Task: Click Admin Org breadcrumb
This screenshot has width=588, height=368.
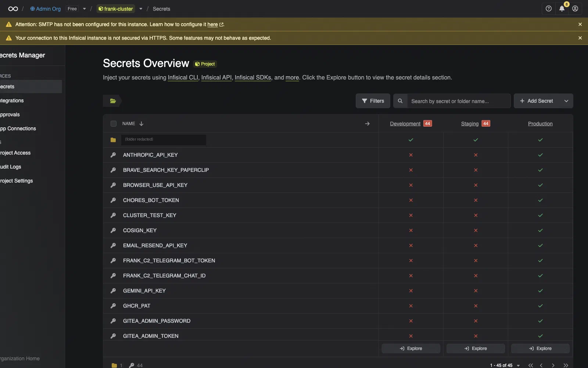Action: pyautogui.click(x=46, y=9)
